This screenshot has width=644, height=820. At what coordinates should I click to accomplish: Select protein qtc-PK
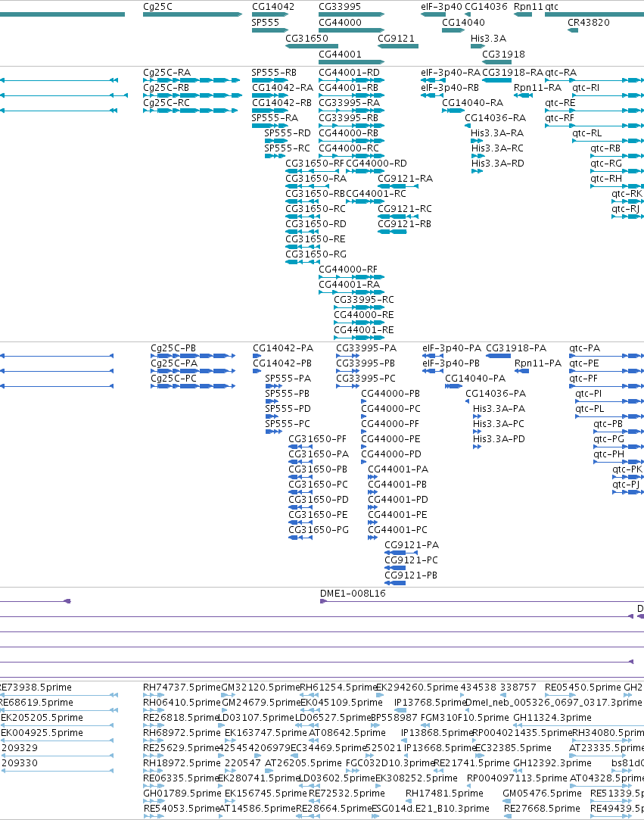tap(627, 469)
